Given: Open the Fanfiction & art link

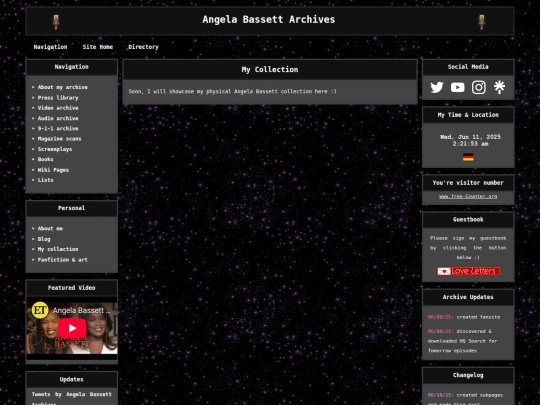Looking at the screenshot, I should [x=63, y=260].
